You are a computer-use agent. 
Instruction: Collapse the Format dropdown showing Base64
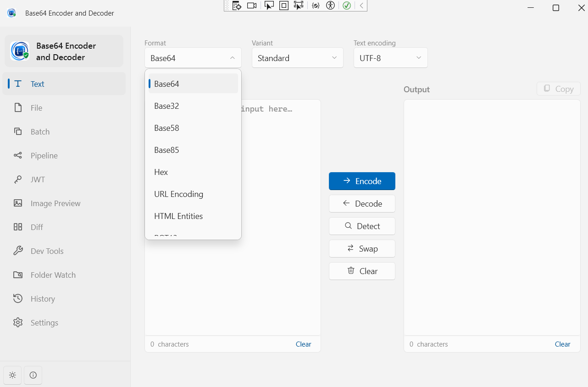click(x=193, y=58)
